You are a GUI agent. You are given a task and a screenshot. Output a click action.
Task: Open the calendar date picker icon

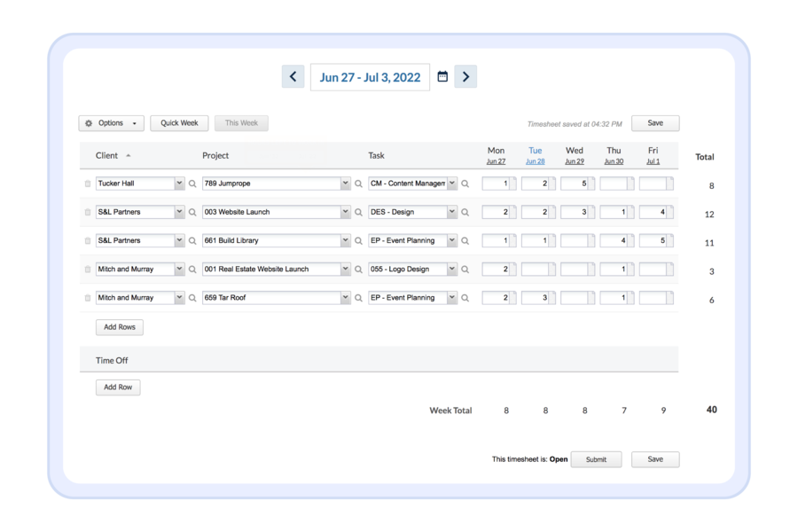442,77
